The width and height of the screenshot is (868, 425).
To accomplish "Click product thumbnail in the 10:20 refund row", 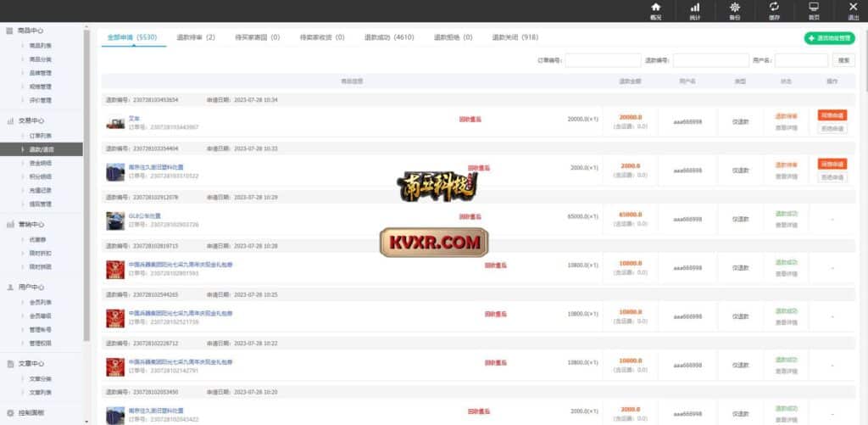I will coord(115,416).
